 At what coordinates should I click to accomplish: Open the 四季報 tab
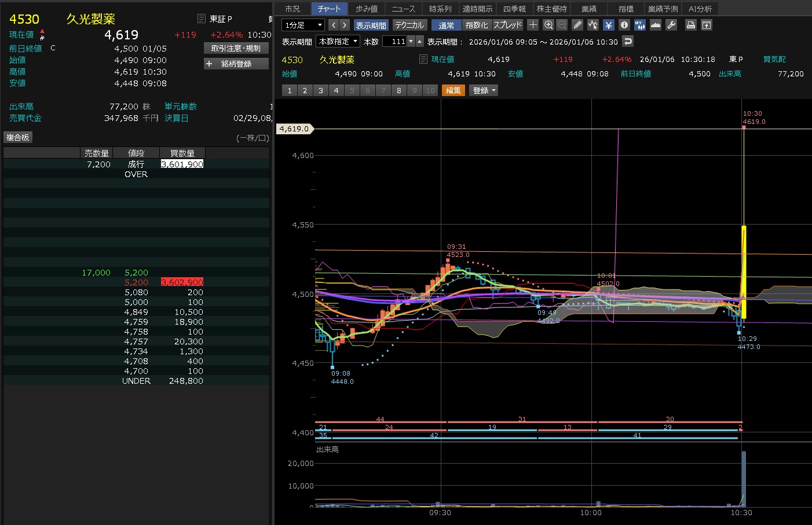pyautogui.click(x=514, y=9)
